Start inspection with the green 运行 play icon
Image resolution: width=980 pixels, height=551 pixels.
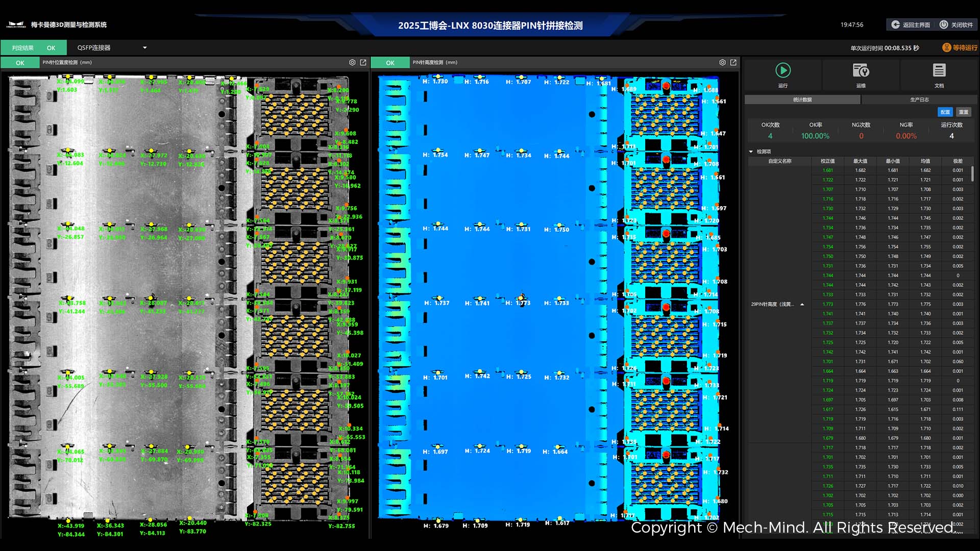click(783, 70)
